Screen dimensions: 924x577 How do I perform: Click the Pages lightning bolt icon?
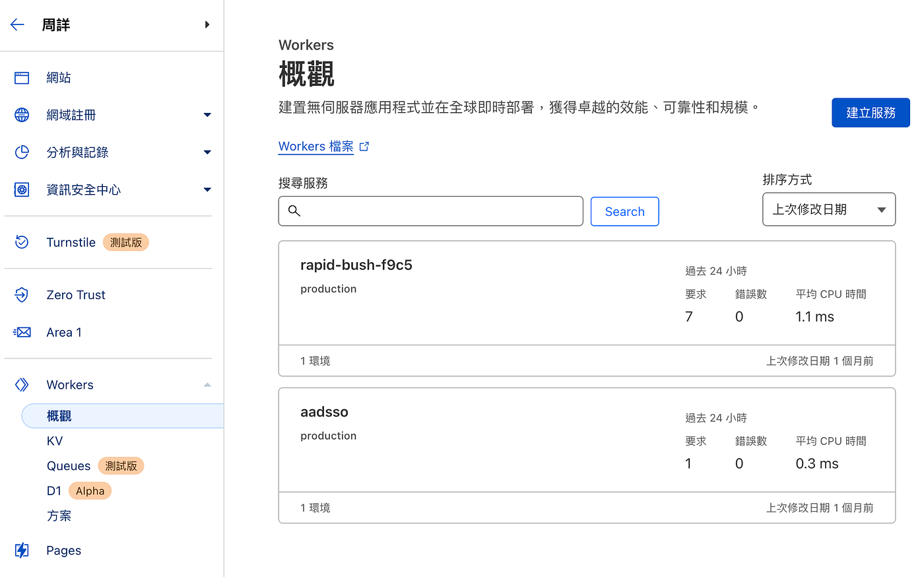point(22,550)
